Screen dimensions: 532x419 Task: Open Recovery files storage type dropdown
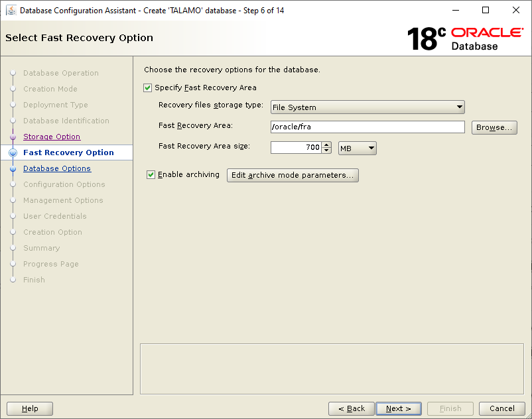[x=367, y=107]
